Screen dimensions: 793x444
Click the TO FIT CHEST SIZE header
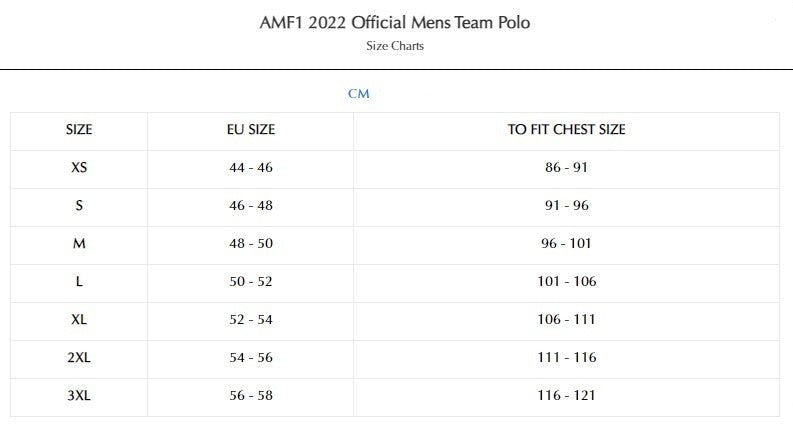pyautogui.click(x=566, y=130)
